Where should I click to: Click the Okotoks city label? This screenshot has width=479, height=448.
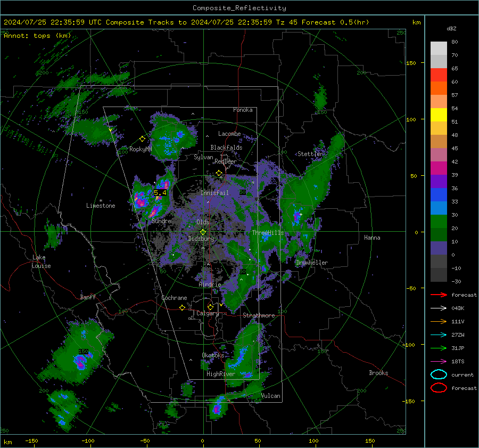click(213, 355)
